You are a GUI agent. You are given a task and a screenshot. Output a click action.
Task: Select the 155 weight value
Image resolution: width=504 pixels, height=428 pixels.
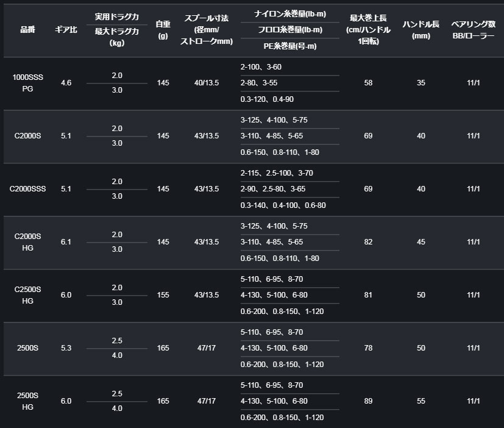pos(163,295)
